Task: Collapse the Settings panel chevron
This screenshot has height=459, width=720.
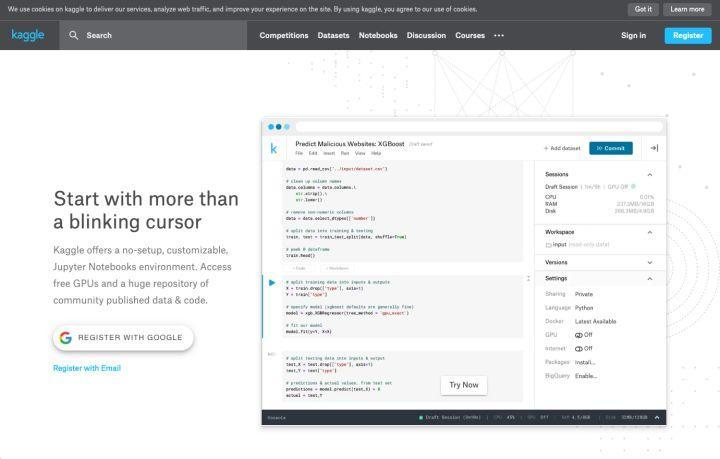Action: [650, 279]
